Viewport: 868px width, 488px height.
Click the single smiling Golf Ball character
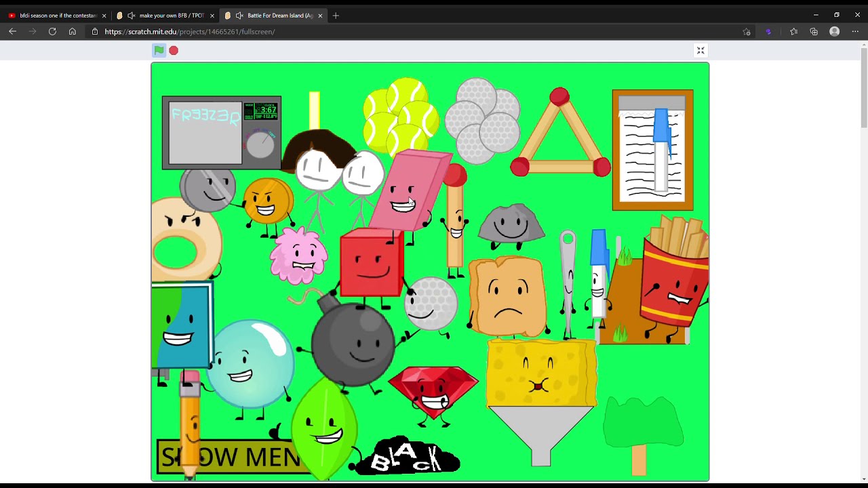tap(431, 303)
